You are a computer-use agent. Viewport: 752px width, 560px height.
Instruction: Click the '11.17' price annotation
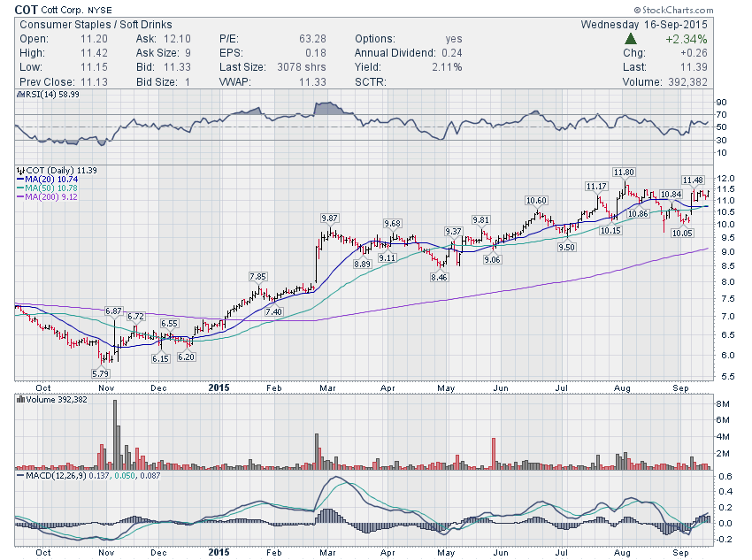(596, 187)
